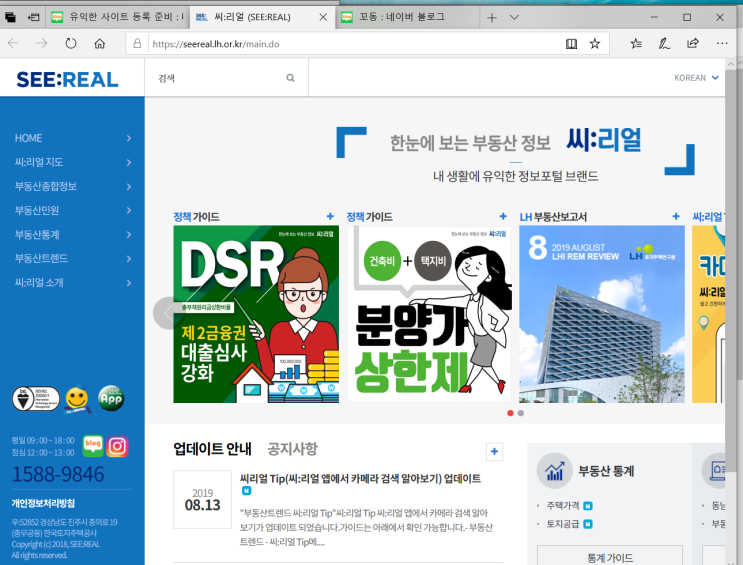Show tab previews chevron

point(514,18)
